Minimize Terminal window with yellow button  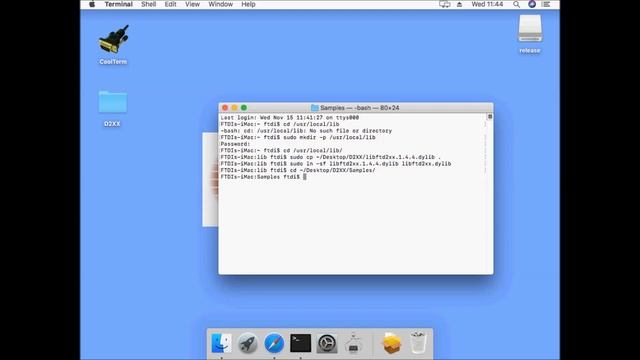[x=234, y=108]
